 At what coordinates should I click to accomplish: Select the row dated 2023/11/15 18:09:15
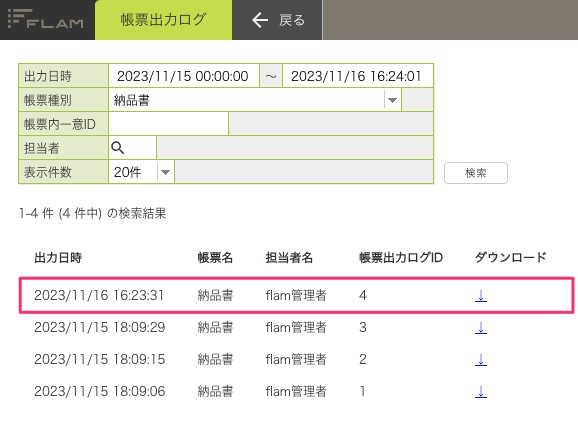(296, 359)
